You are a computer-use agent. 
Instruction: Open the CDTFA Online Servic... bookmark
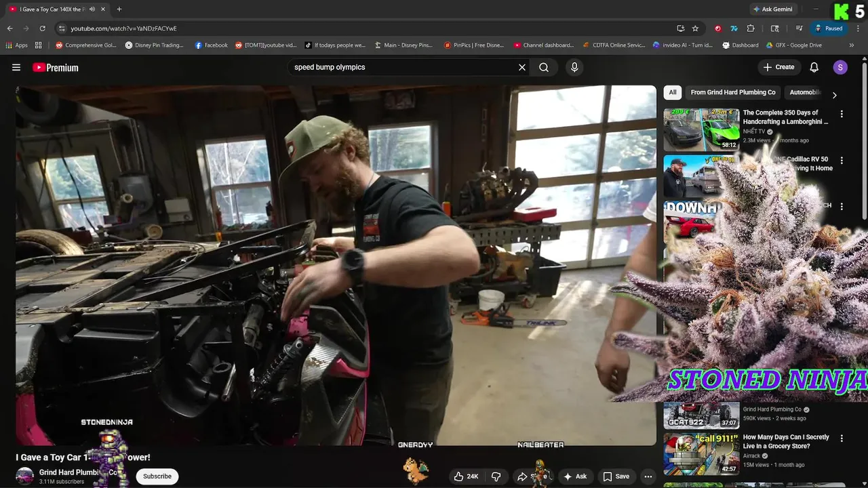[614, 45]
